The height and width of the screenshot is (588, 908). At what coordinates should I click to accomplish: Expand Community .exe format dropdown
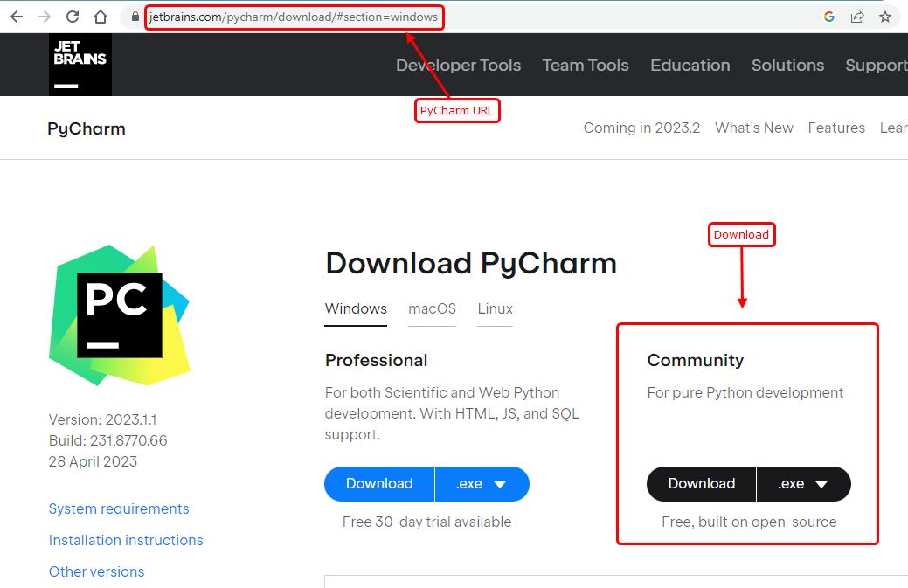(804, 484)
